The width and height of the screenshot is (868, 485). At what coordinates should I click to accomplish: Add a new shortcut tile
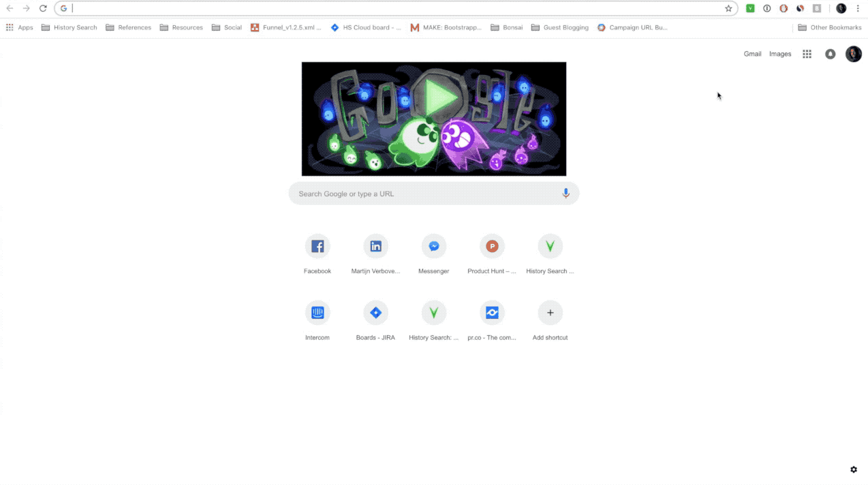550,319
